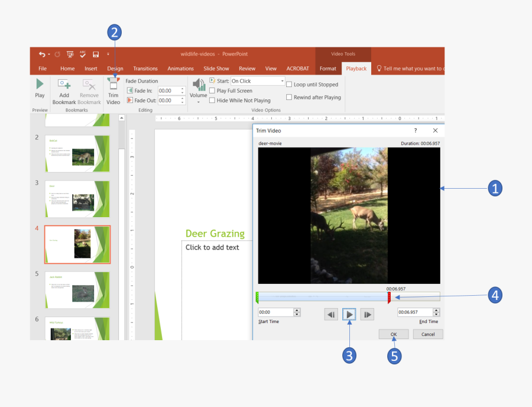Viewport: 532px width, 407px height.
Task: Decrease Start Time with the down spinner
Action: click(297, 314)
